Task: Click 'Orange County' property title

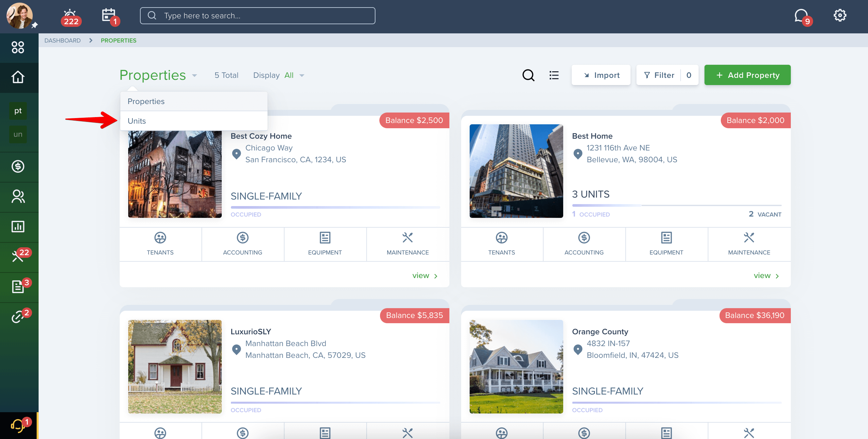Action: point(600,331)
